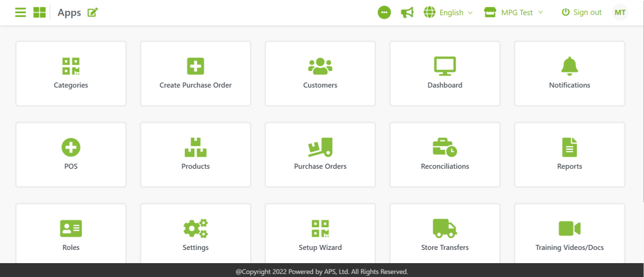This screenshot has height=277, width=644.
Task: Open the Reports tile
Action: click(x=569, y=154)
